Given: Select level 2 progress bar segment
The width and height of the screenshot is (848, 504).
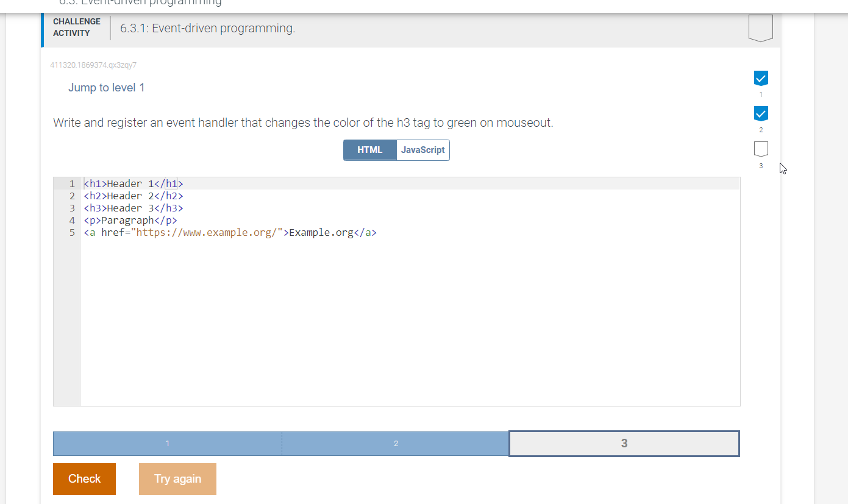Looking at the screenshot, I should click(x=396, y=444).
